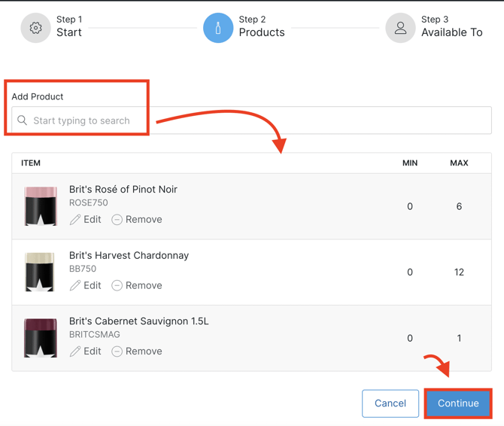Click the Step 2 bottle icon
Image resolution: width=504 pixels, height=426 pixels.
point(218,28)
